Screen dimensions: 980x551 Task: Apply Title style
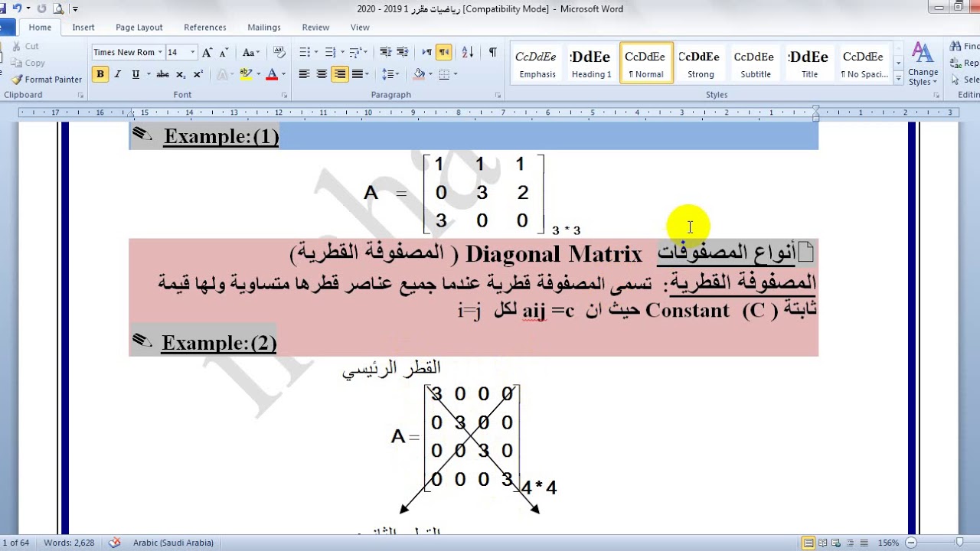pyautogui.click(x=809, y=64)
